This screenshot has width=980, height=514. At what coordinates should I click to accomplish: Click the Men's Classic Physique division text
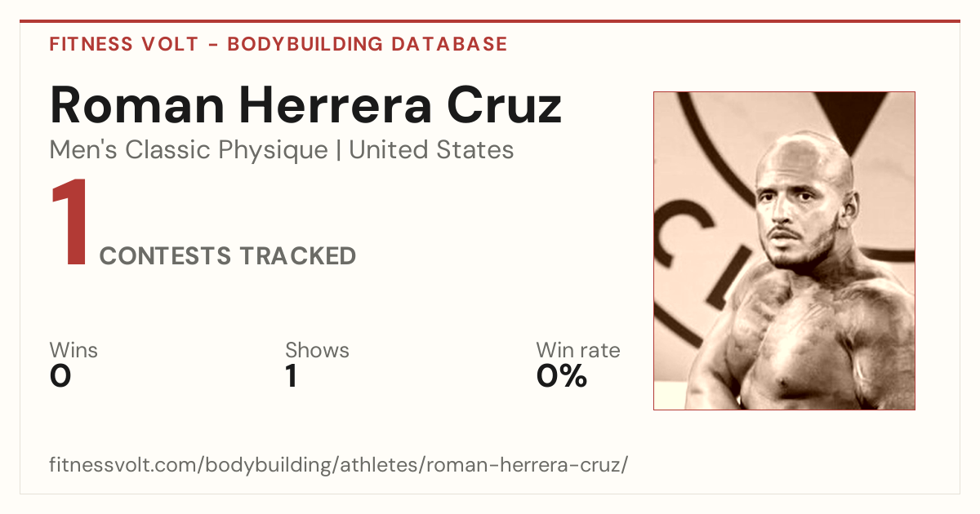pyautogui.click(x=189, y=150)
